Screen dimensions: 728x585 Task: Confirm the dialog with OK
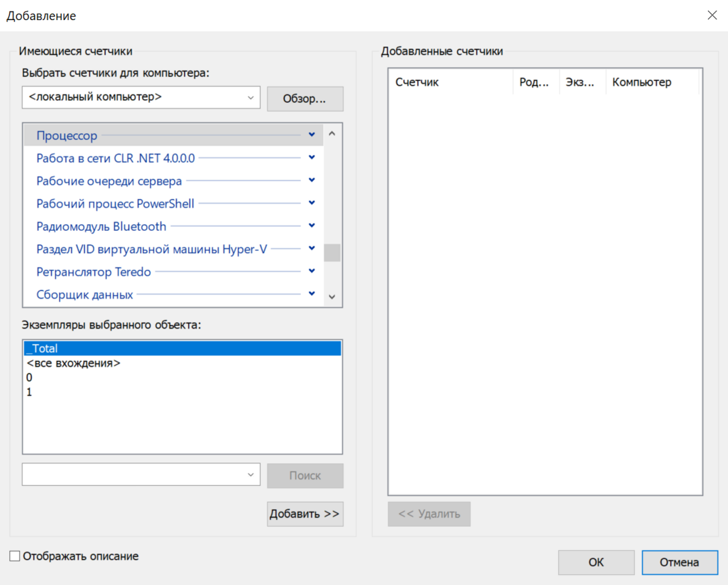click(x=596, y=562)
